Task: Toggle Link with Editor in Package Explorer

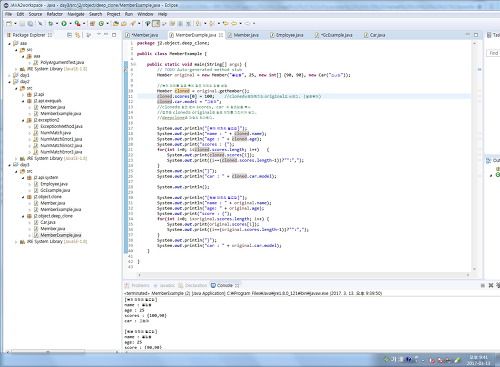Action: point(78,35)
